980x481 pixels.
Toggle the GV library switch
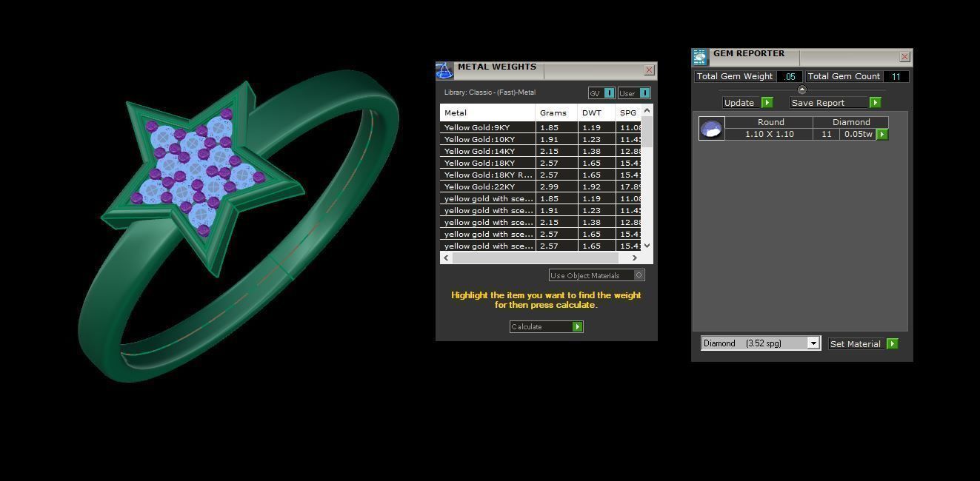click(609, 93)
